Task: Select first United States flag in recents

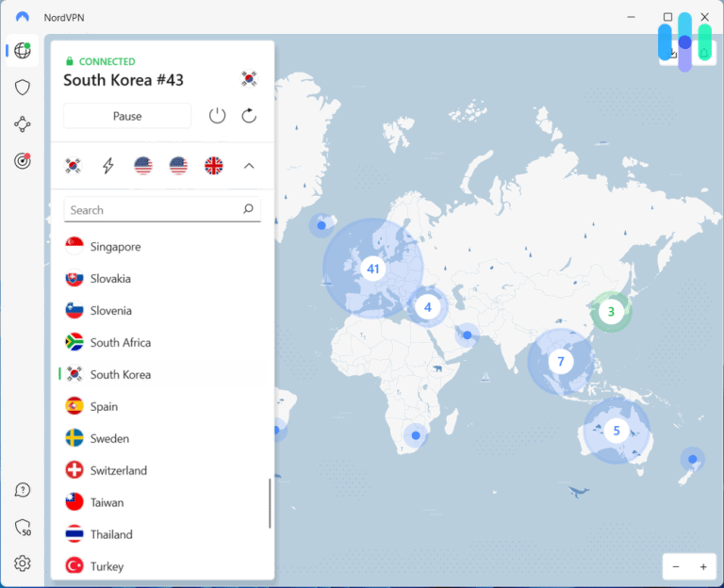Action: click(x=143, y=166)
